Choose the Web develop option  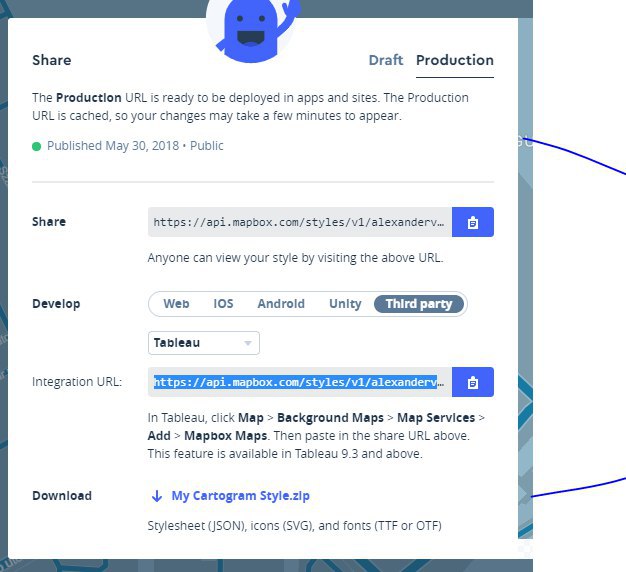click(176, 304)
